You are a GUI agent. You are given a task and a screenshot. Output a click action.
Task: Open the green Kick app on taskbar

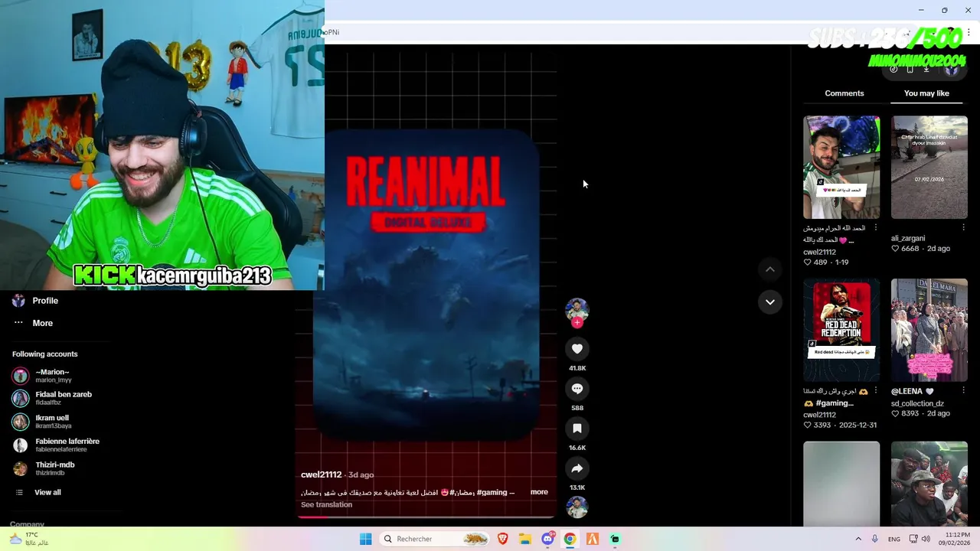tap(615, 539)
